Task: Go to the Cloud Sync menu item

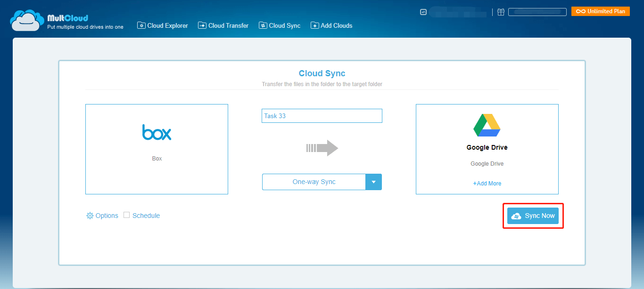Action: pos(280,25)
